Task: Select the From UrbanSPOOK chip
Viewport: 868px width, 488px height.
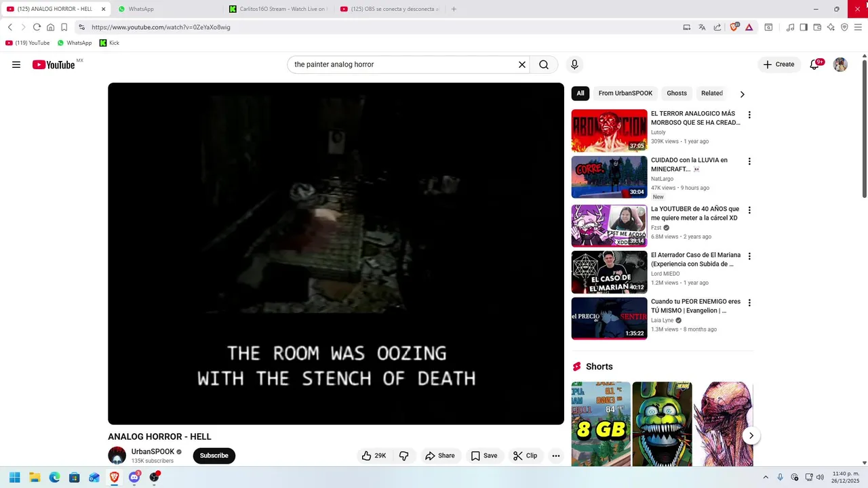Action: click(625, 94)
